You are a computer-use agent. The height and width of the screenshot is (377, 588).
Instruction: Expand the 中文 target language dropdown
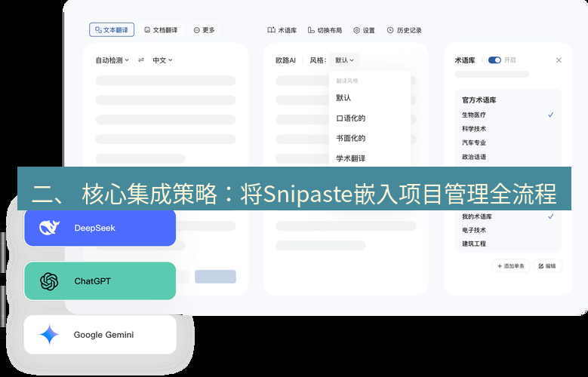162,60
